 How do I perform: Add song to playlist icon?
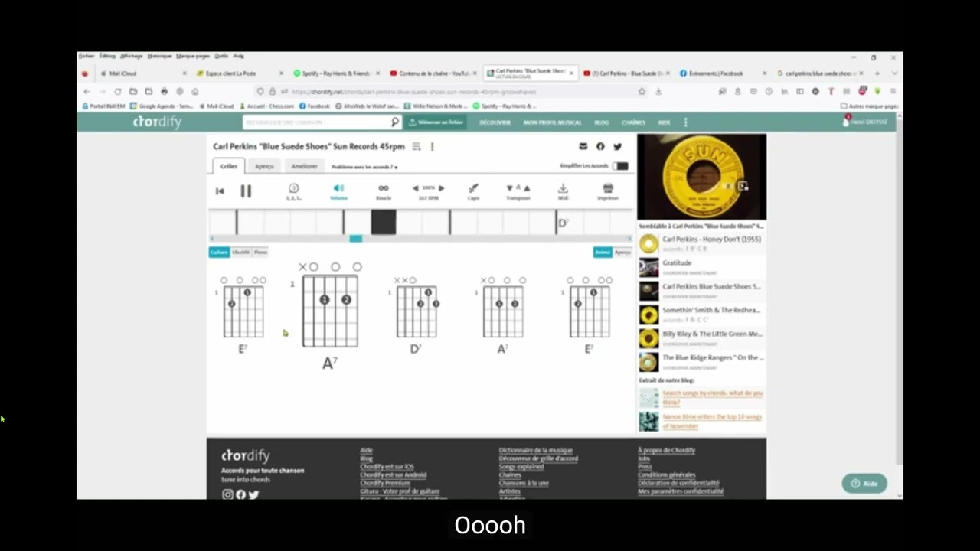416,146
